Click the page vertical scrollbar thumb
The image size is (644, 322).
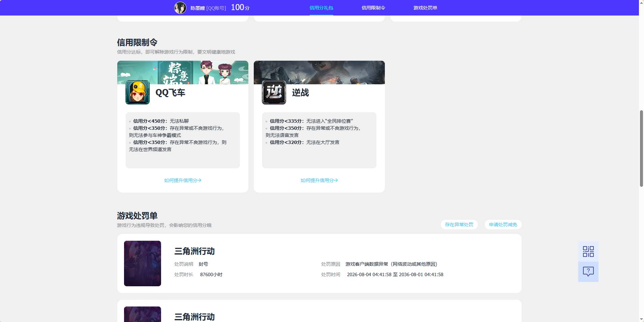coord(641,148)
